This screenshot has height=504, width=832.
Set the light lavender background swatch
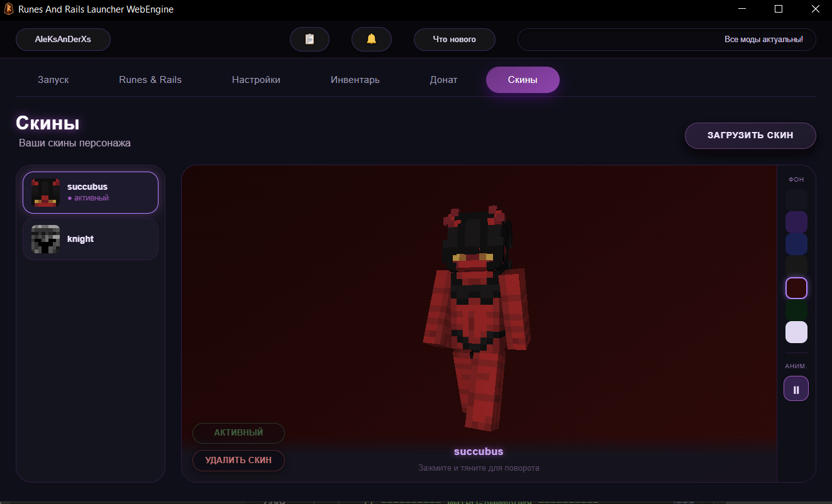pyautogui.click(x=796, y=332)
